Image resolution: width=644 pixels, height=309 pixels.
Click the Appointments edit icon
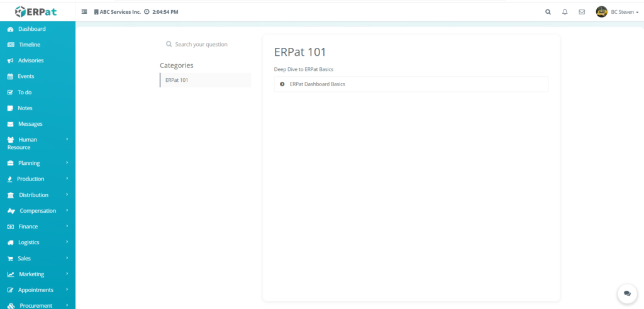[x=11, y=290]
